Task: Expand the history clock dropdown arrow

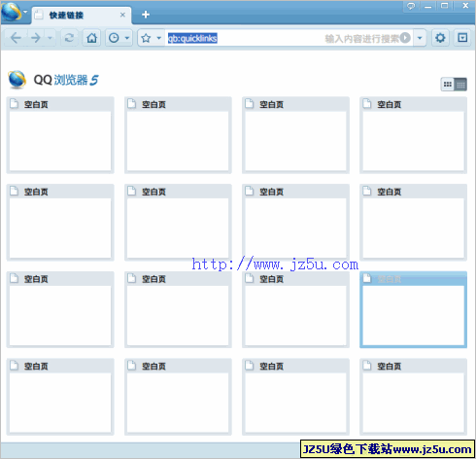Action: pos(127,38)
